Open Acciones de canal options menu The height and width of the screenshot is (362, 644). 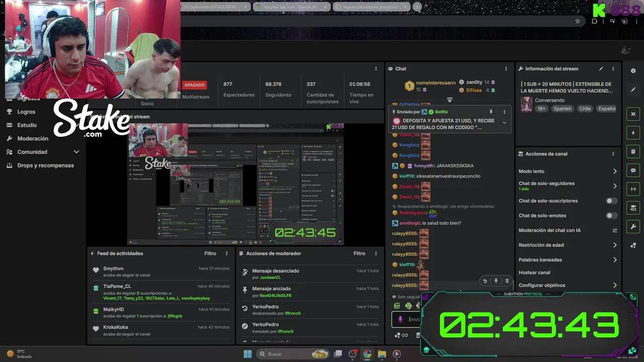(613, 154)
